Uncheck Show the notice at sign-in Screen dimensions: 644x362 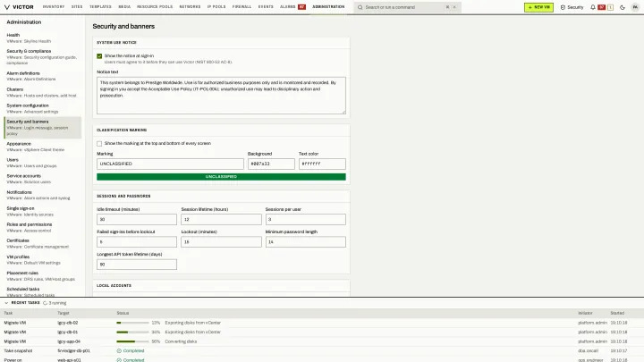coord(99,55)
